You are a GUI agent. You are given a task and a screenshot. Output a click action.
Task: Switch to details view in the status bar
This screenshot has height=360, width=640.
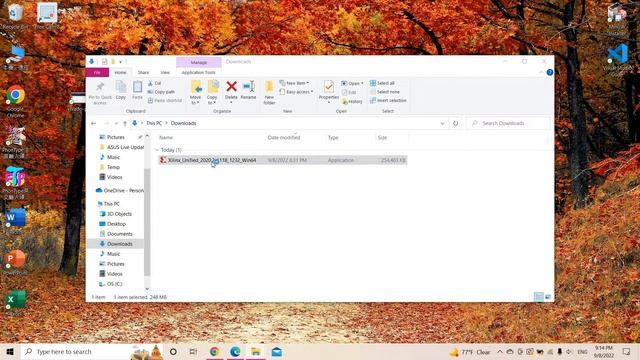tap(539, 297)
